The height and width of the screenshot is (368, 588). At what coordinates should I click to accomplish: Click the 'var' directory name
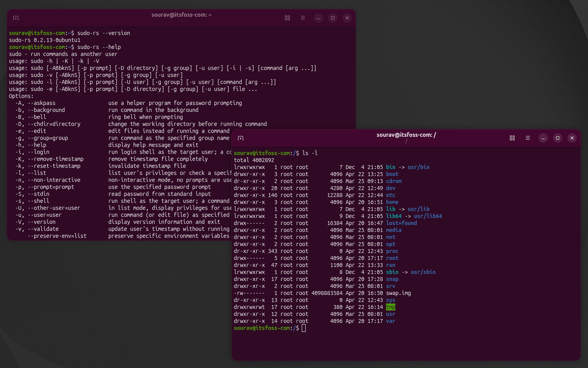tap(391, 321)
